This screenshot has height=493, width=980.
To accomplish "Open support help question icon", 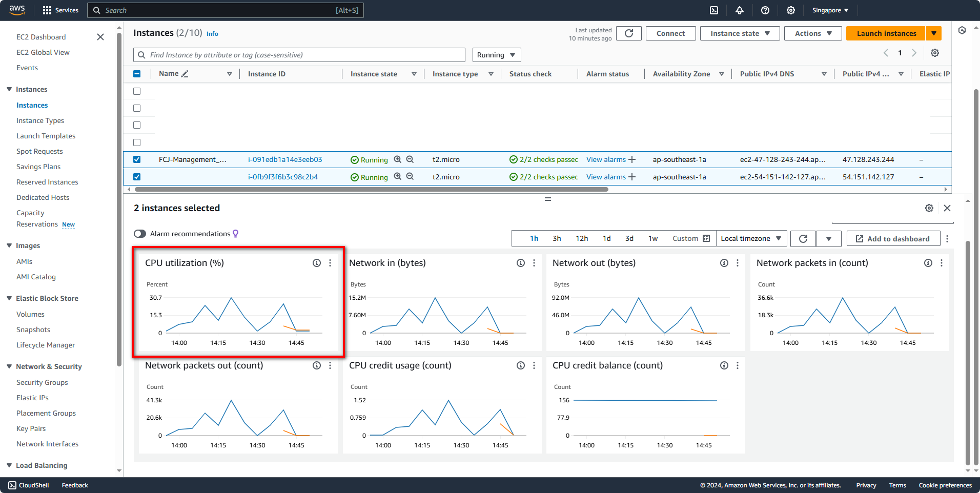I will pyautogui.click(x=765, y=10).
